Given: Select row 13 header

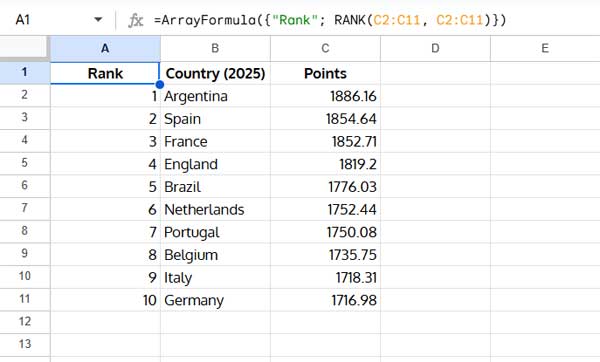Looking at the screenshot, I should (x=25, y=344).
